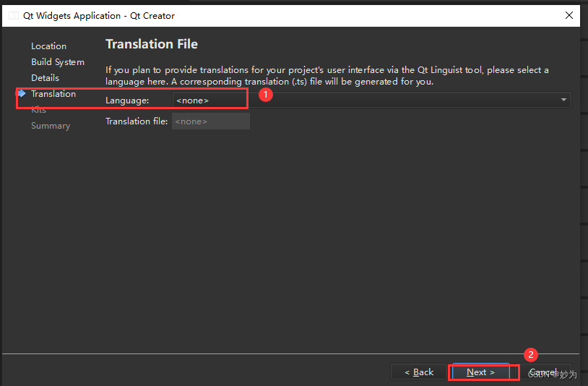Click the Qt Creator window title icon
Viewport: 588px width, 386px height.
[14, 15]
